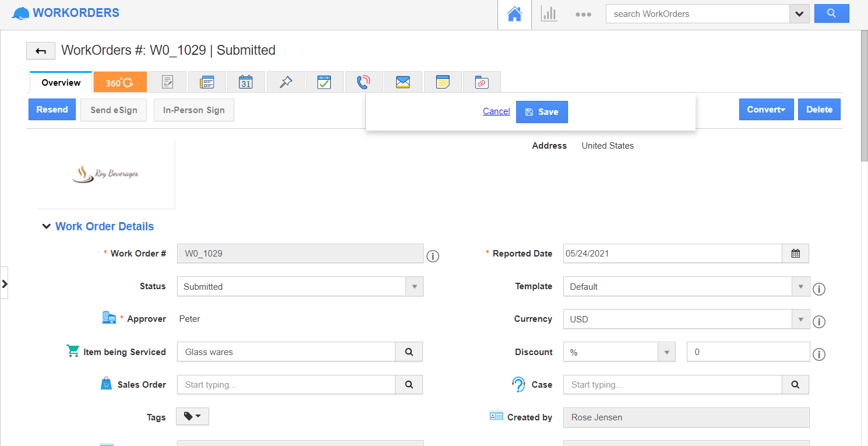868x446 pixels.
Task: Click the Home icon in header
Action: [514, 15]
